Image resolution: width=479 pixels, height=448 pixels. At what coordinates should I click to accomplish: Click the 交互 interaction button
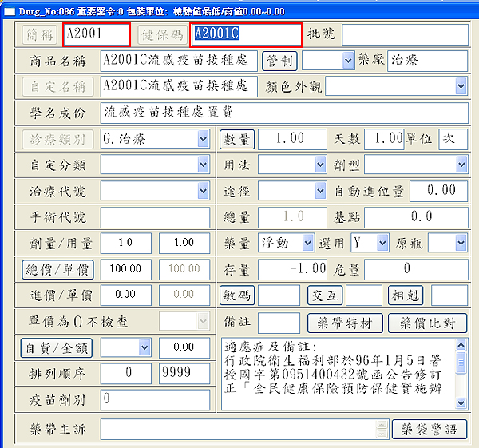coord(325,295)
